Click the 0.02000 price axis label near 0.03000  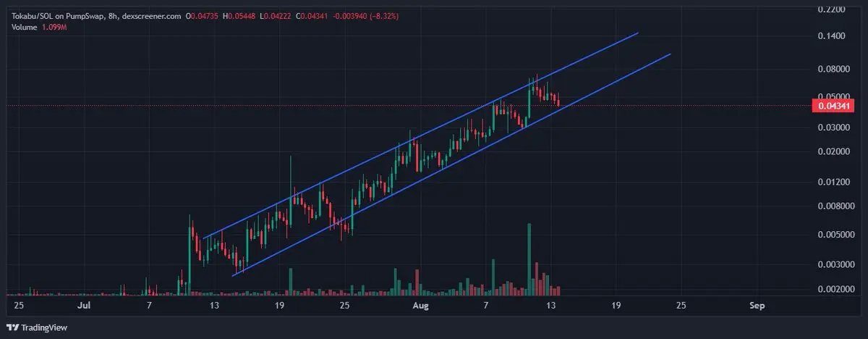click(835, 151)
